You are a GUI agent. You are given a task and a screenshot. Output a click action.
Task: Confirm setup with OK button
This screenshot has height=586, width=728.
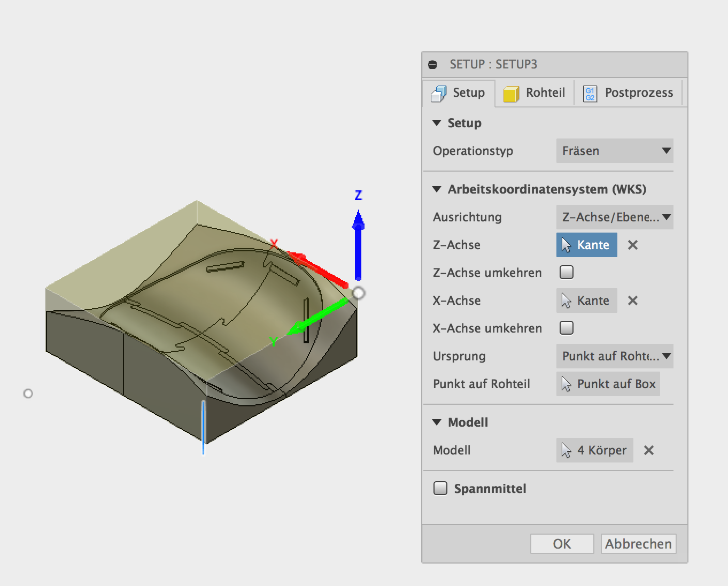click(562, 544)
